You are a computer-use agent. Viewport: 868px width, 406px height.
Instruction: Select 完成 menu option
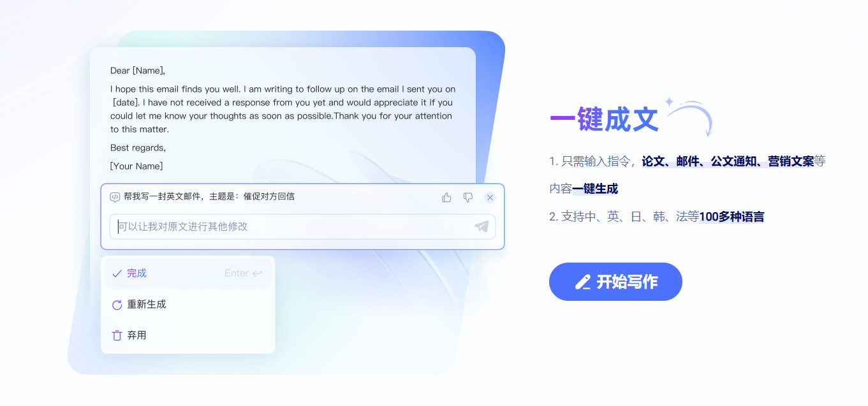click(188, 273)
